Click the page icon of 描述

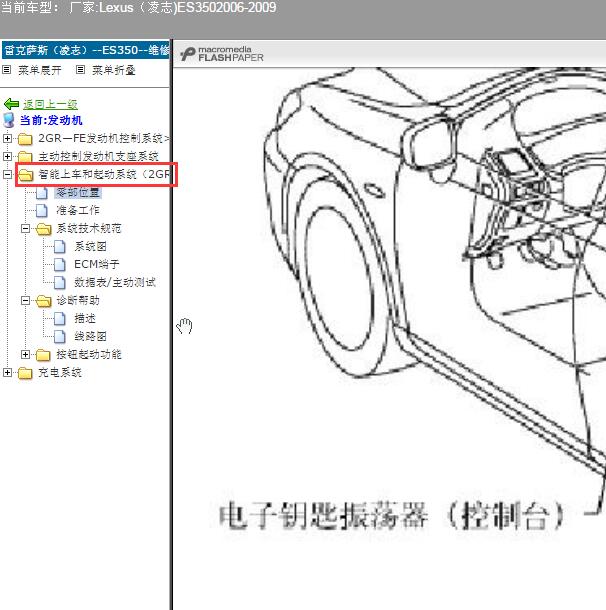click(x=60, y=318)
